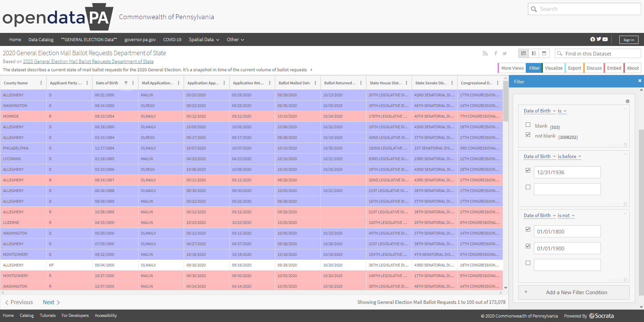Switch to table grid view icon

point(523,53)
